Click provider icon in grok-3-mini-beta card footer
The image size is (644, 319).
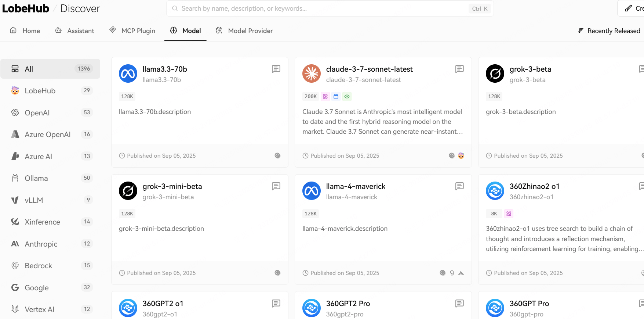coord(277,273)
